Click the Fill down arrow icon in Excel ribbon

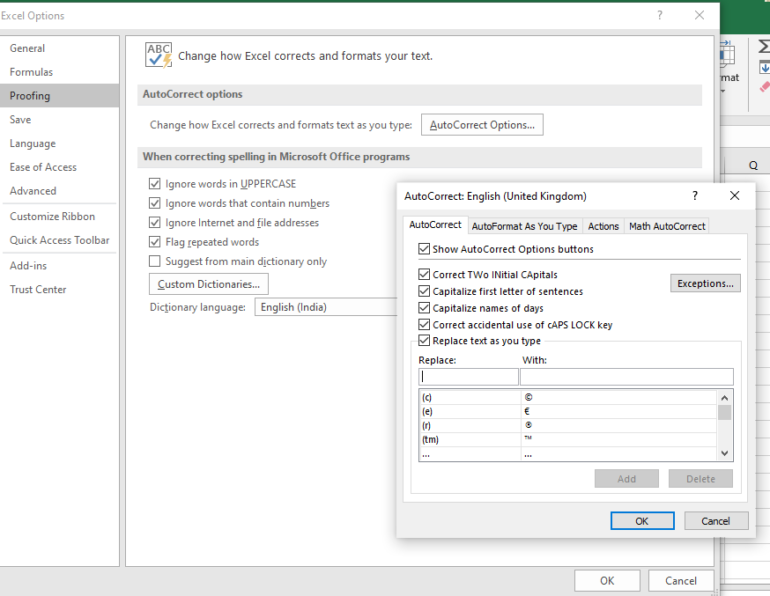pos(765,67)
